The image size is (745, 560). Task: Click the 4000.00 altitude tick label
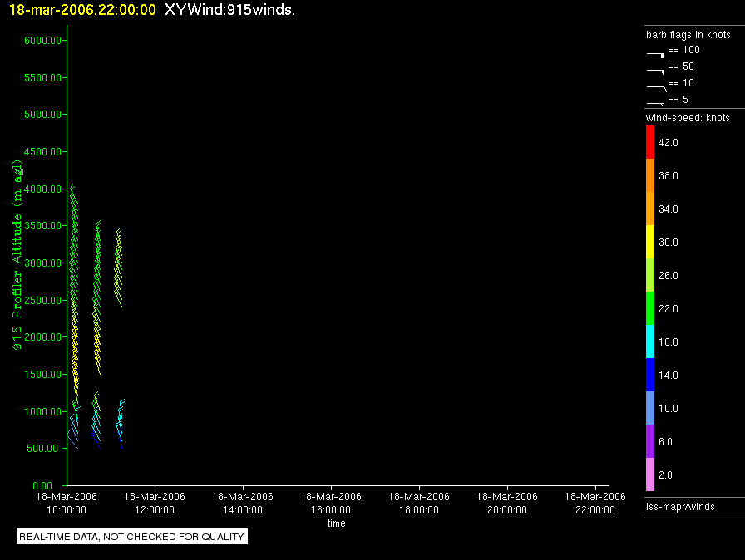click(x=42, y=189)
